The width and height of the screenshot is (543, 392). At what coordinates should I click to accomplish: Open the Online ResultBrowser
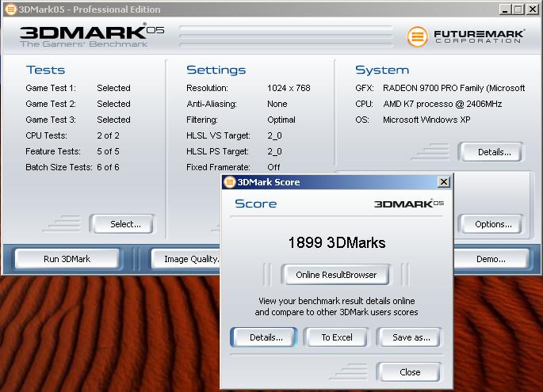click(x=336, y=275)
